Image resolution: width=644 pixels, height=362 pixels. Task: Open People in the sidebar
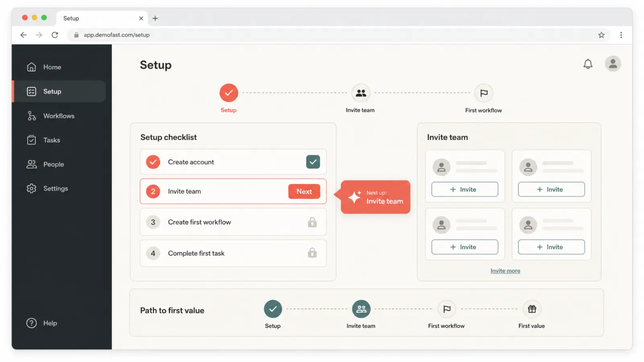pyautogui.click(x=45, y=164)
